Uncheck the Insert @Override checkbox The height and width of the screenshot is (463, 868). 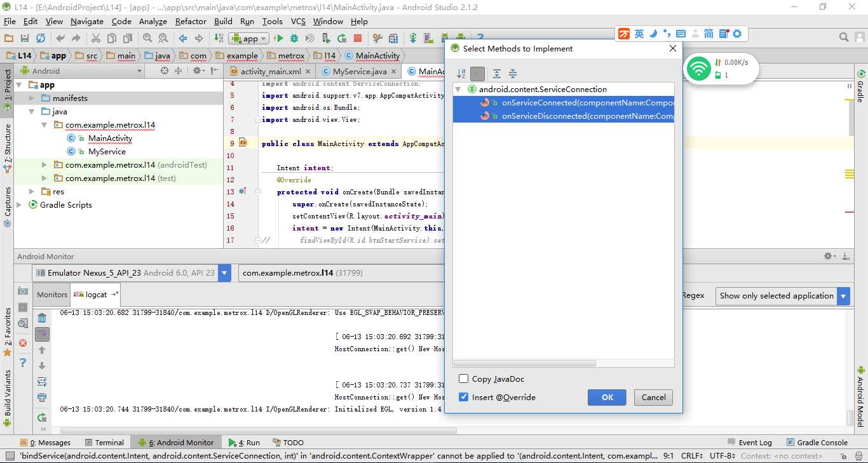[x=464, y=398]
